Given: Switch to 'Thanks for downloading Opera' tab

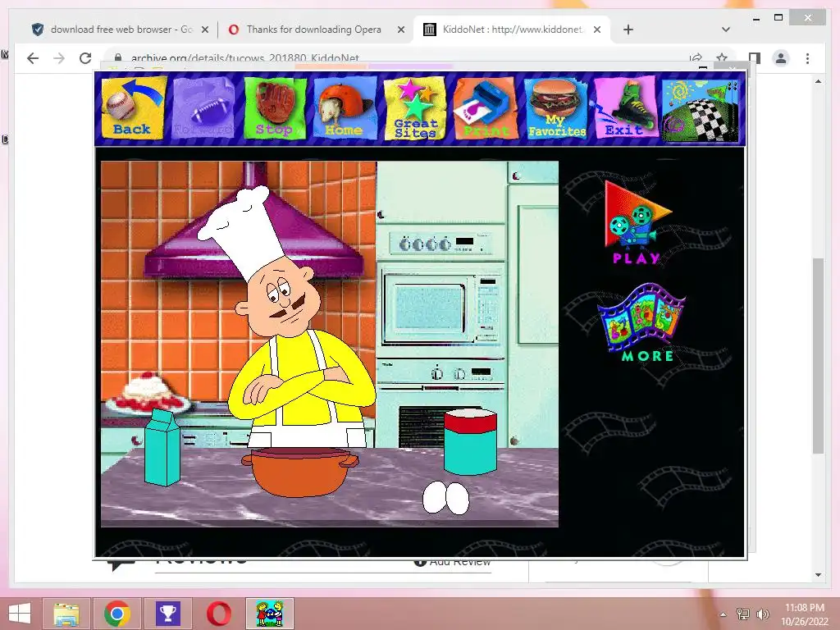Looking at the screenshot, I should point(314,30).
